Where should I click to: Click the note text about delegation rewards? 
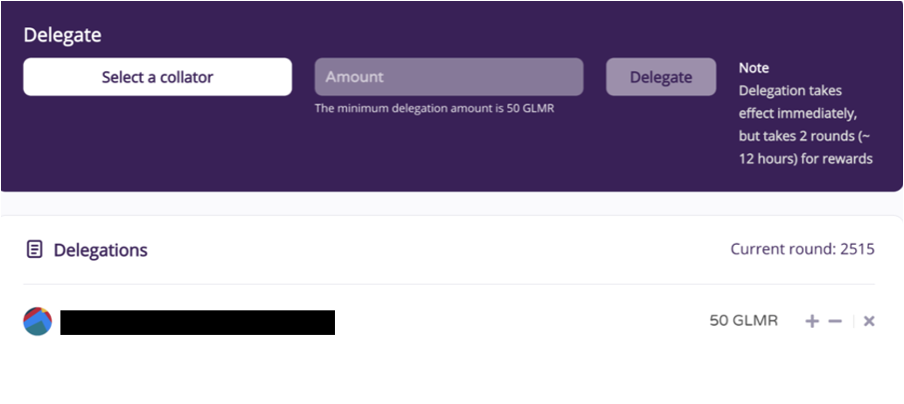click(x=805, y=124)
